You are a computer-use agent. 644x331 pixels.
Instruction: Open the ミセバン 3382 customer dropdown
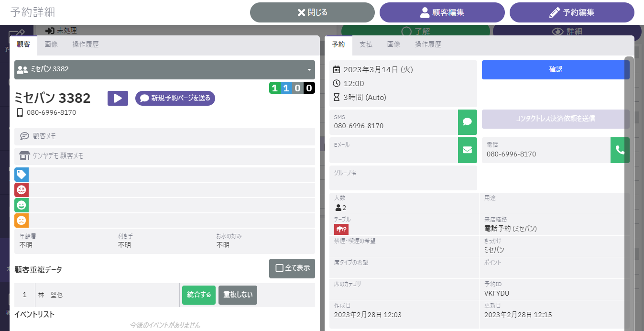point(164,69)
